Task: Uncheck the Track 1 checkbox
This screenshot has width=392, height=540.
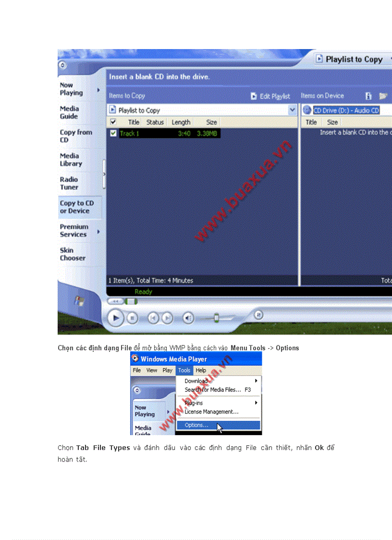Action: (114, 132)
